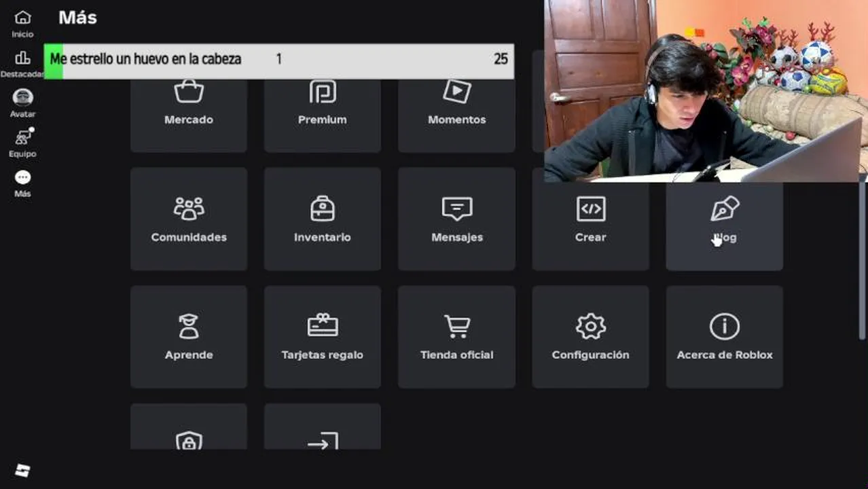Open Destacadas in the sidebar

(22, 65)
